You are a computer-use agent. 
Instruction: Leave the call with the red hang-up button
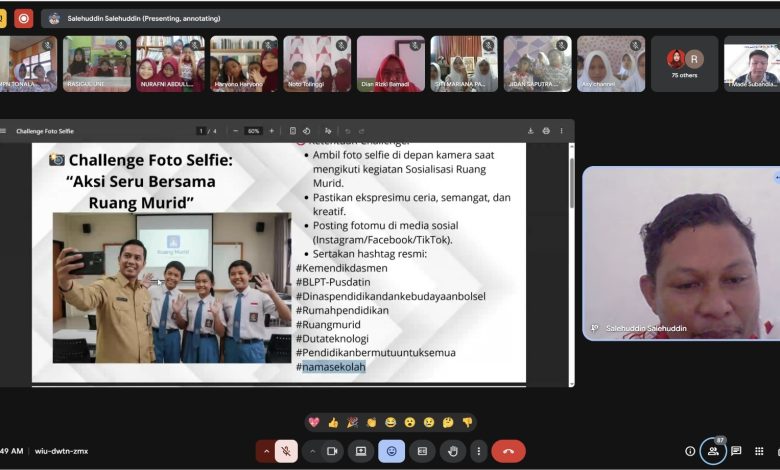tap(508, 451)
